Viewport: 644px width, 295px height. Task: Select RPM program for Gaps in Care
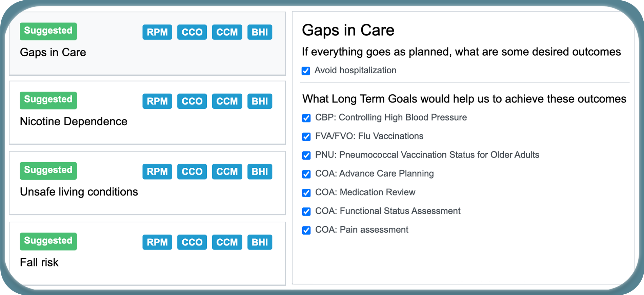coord(157,32)
